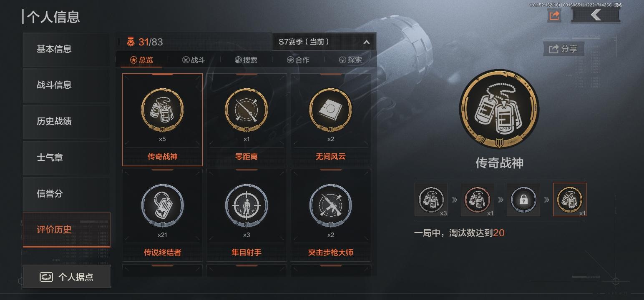
Task: Open the 无间风云 medal card
Action: (331, 120)
